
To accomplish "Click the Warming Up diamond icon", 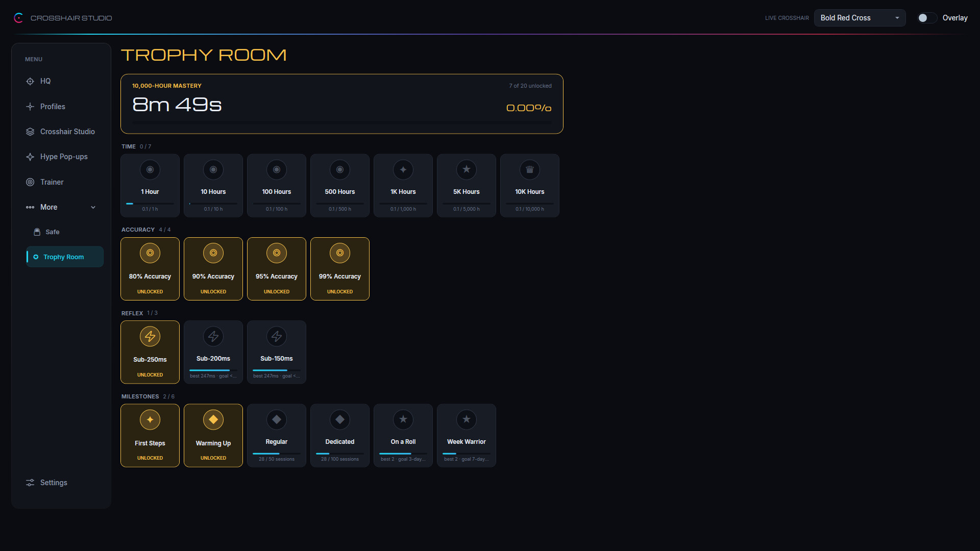I will point(213,420).
